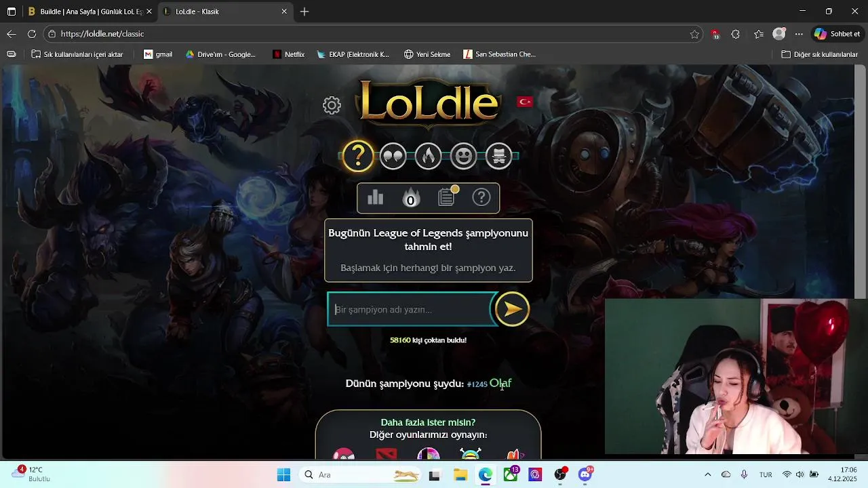Open the volume control tray icon
Screen dimensions: 868x488
tap(800, 474)
